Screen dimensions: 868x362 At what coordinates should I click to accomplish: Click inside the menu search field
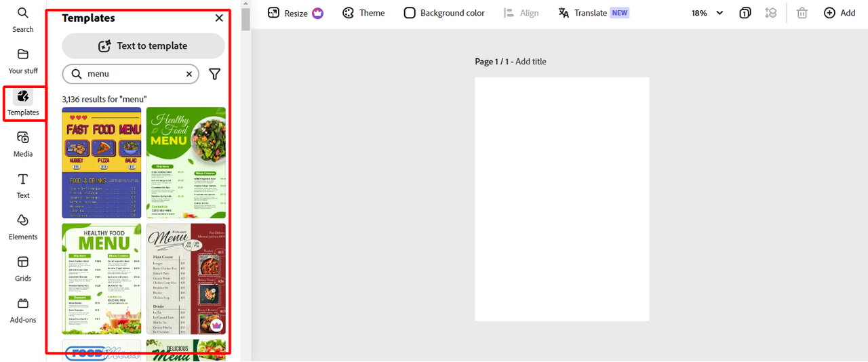131,74
